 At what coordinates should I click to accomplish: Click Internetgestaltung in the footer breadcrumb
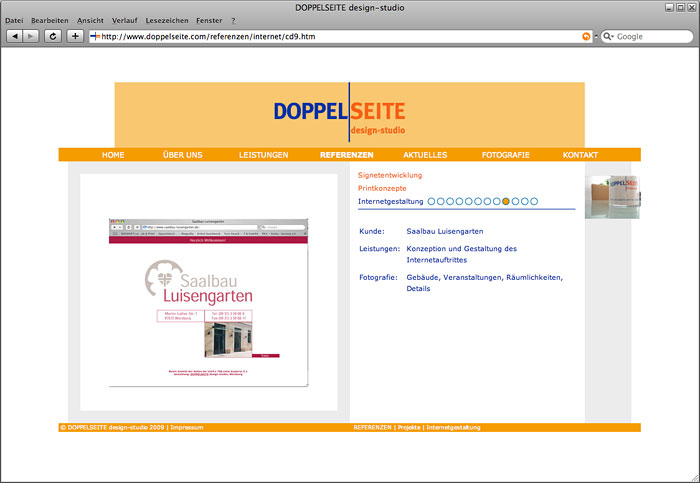tap(453, 428)
